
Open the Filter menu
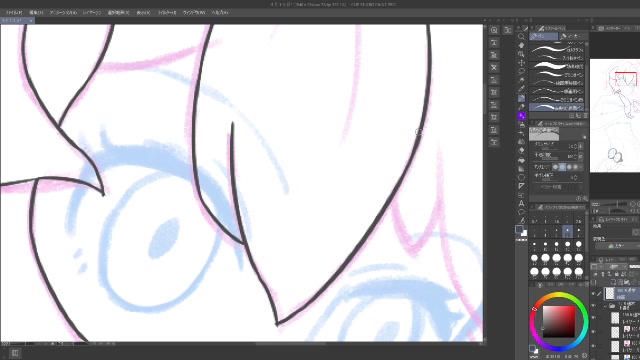point(167,13)
